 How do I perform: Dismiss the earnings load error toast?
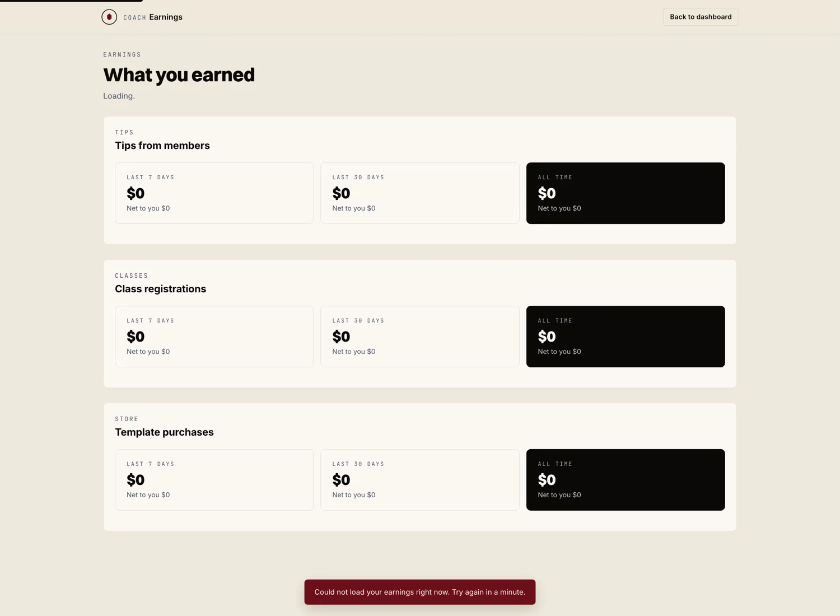[420, 592]
